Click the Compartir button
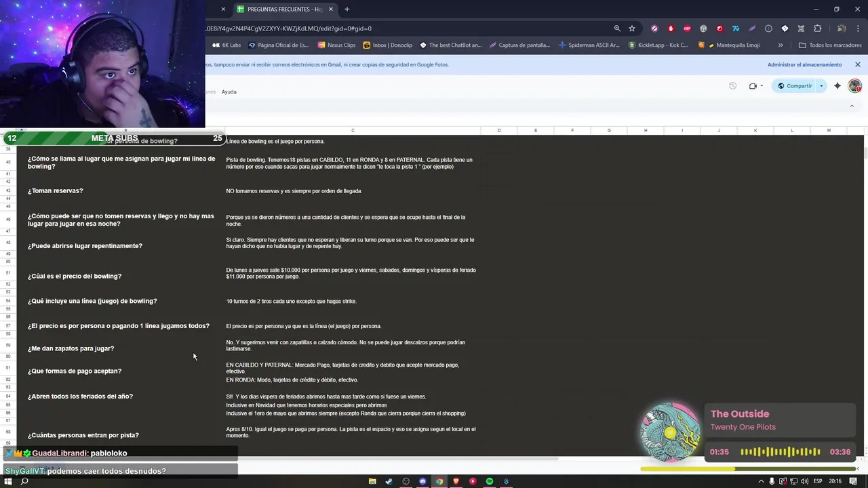Screen dimensions: 868x488 click(795, 86)
